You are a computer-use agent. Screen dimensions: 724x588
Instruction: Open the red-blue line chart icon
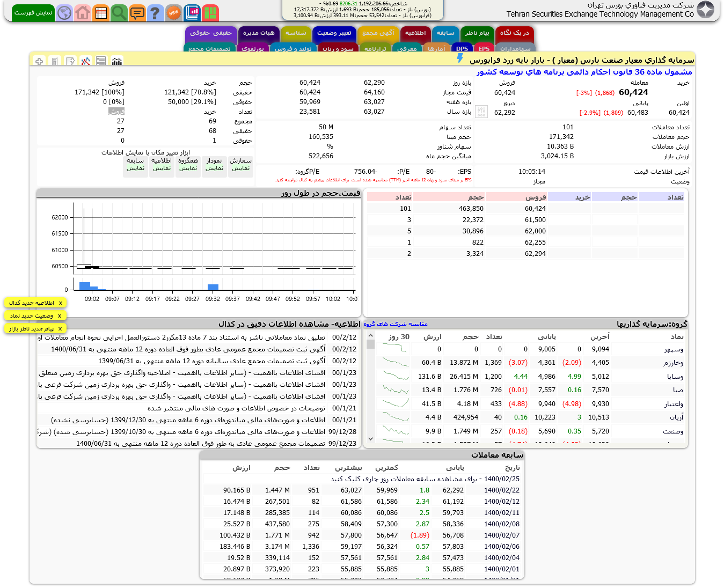tap(86, 61)
